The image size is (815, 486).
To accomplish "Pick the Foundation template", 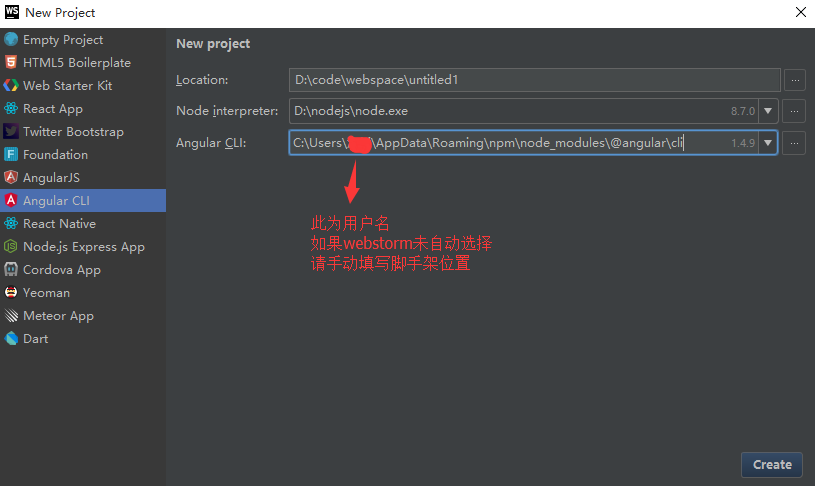I will (x=83, y=154).
